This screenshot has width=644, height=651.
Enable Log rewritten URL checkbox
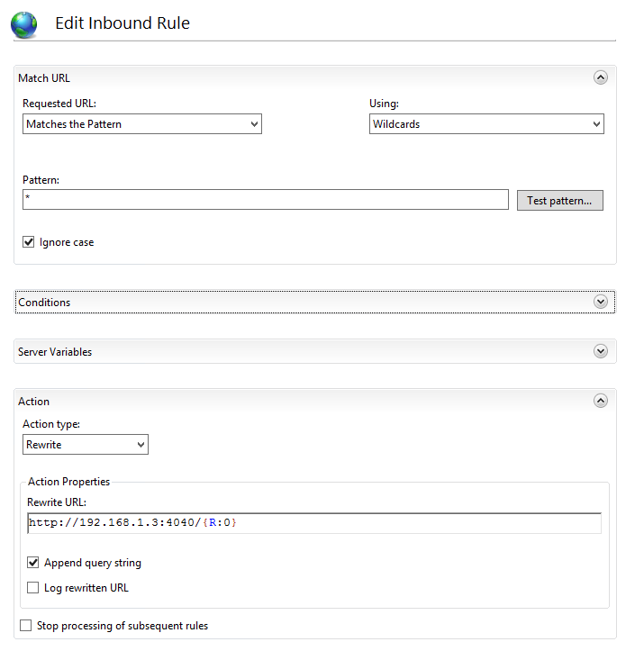pos(32,587)
